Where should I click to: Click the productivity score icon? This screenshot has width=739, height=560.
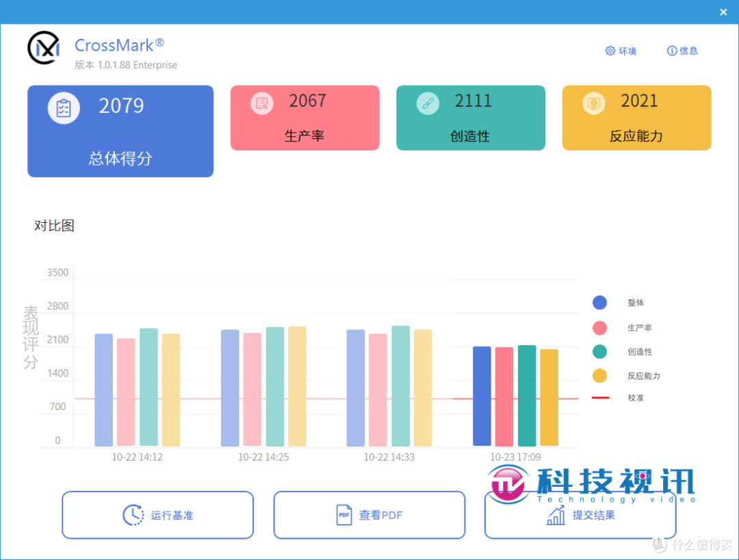pos(261,103)
